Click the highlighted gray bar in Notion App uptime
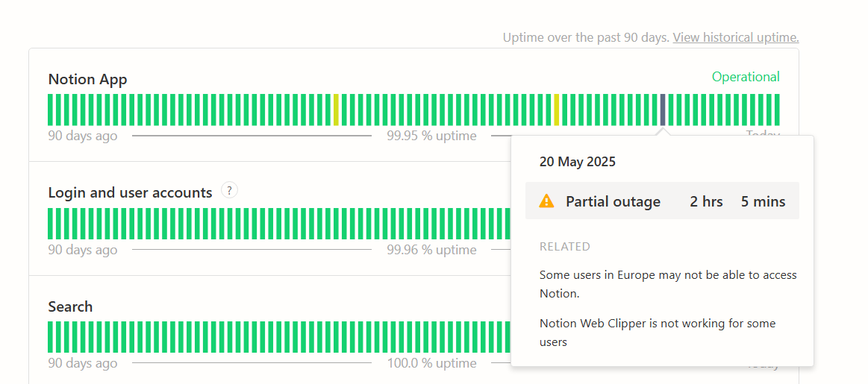The image size is (868, 384). click(x=663, y=110)
